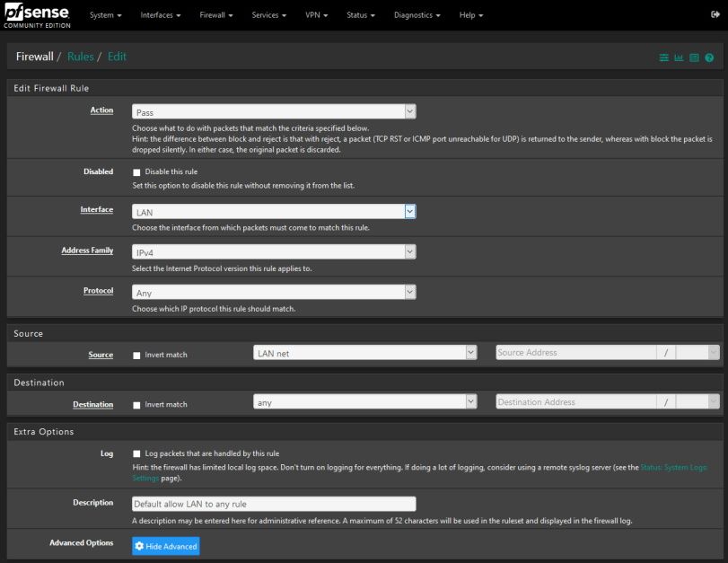Open Source Address subnet mask dropdown
728x563 pixels.
[x=697, y=353]
